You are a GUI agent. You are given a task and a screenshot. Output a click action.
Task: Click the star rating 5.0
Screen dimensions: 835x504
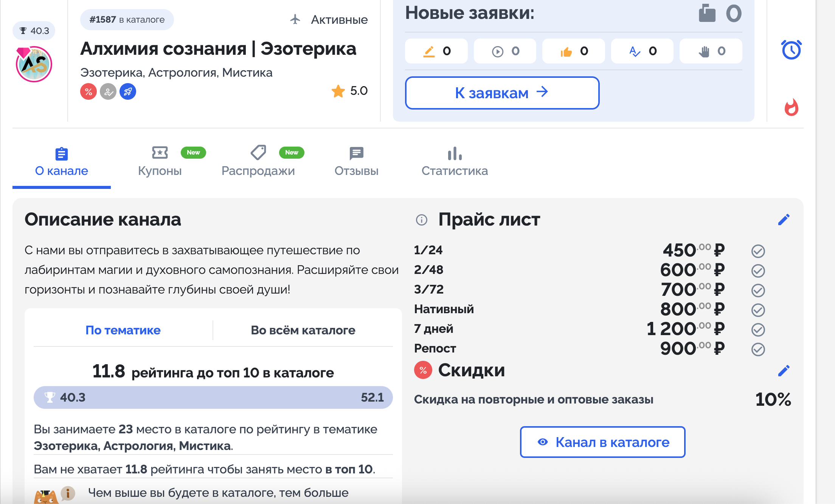point(349,91)
